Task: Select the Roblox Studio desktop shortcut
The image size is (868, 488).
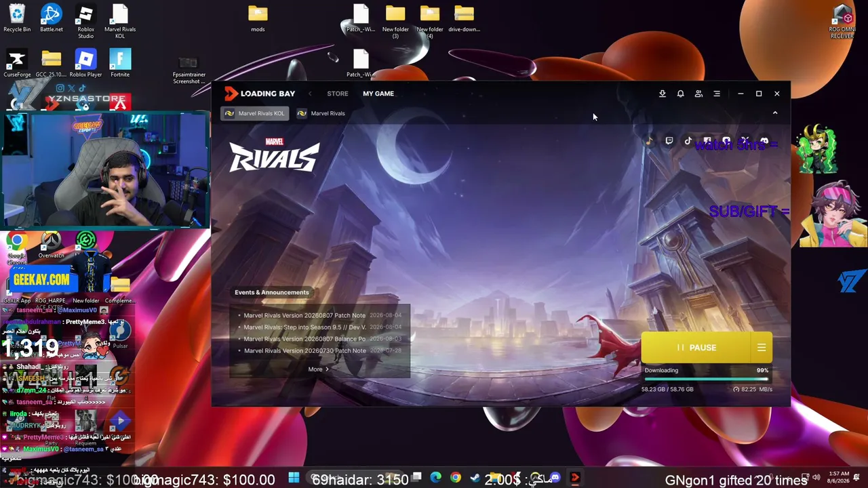Action: click(85, 22)
